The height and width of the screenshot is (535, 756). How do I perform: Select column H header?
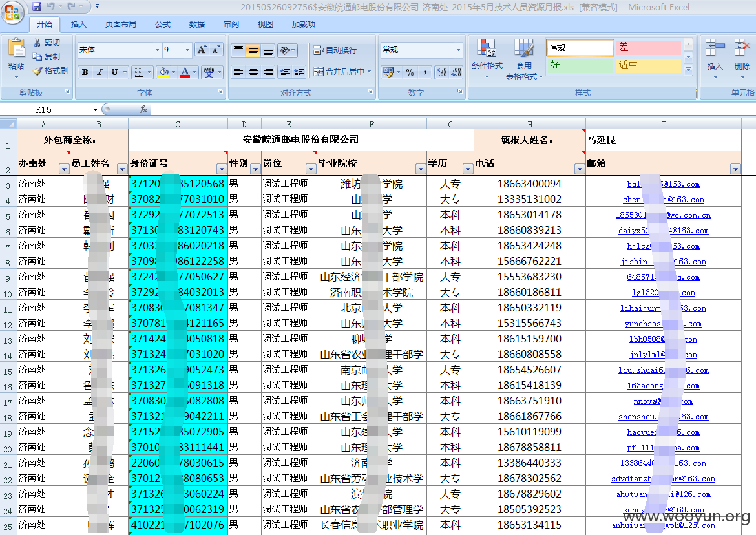click(x=530, y=124)
